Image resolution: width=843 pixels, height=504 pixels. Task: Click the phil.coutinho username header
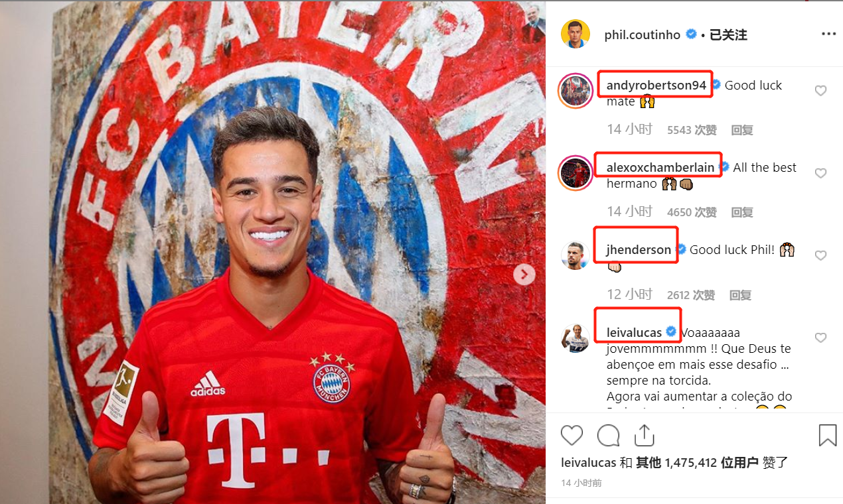[643, 35]
